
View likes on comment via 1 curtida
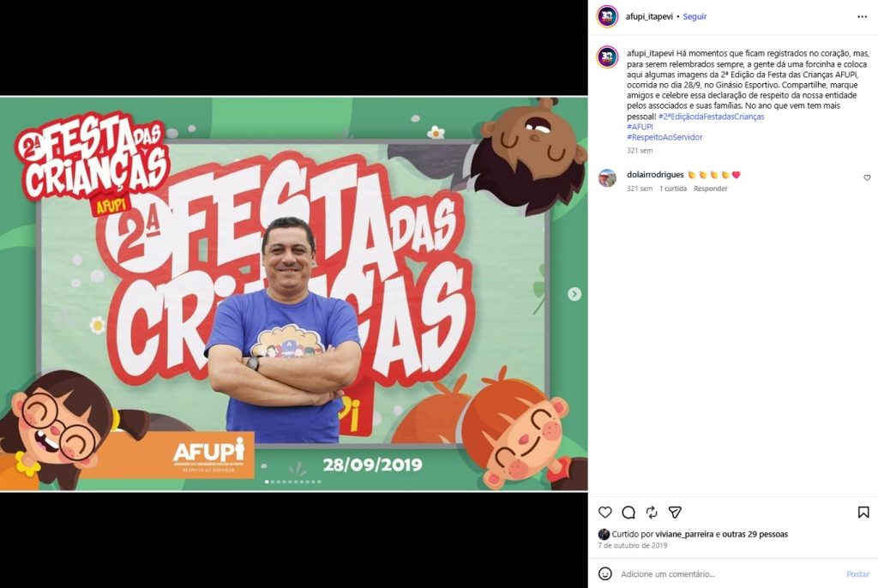pyautogui.click(x=672, y=189)
